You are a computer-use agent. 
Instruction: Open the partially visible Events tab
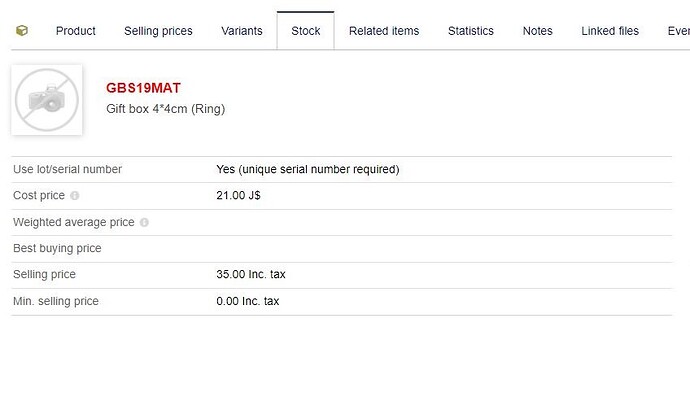click(679, 31)
